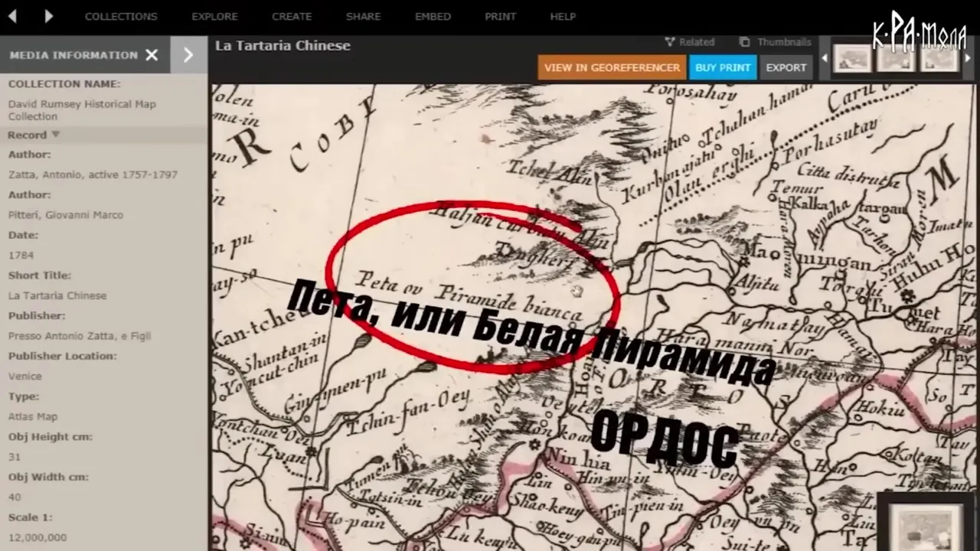Click the 'Obj Width cm:' label
980x551 pixels.
tap(48, 477)
